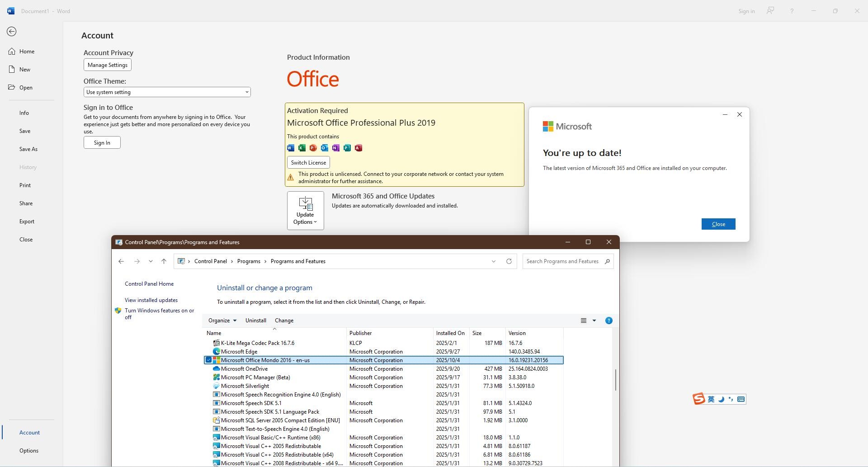This screenshot has height=467, width=868.
Task: Select Options in the Word sidebar
Action: point(29,450)
